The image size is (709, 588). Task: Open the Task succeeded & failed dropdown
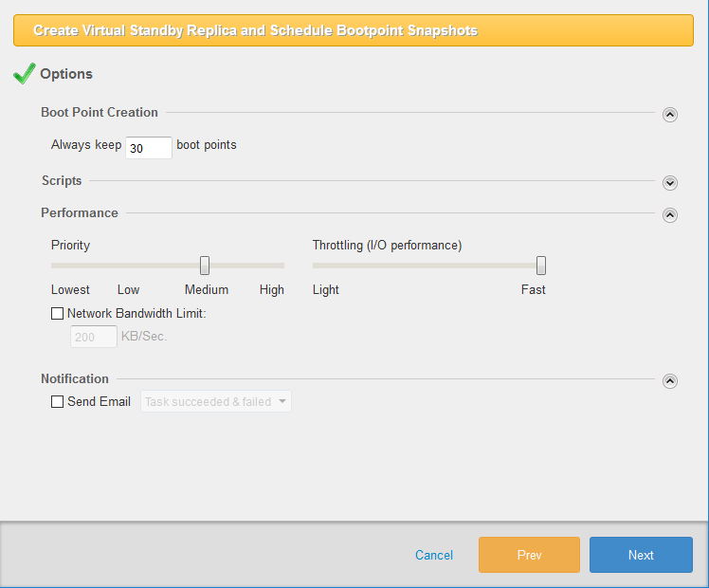pos(216,402)
